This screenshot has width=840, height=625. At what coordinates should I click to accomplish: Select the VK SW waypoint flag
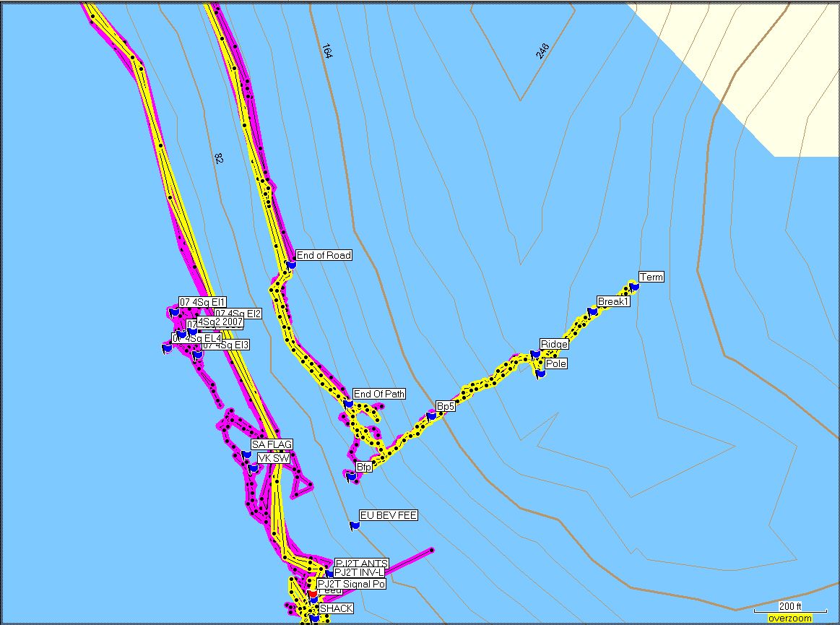[x=252, y=468]
